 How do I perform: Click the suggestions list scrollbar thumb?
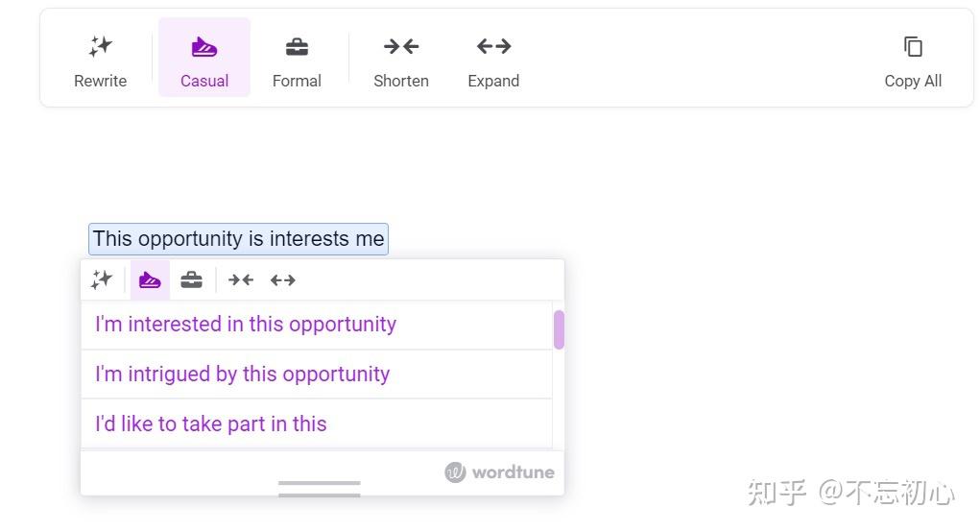pyautogui.click(x=559, y=329)
